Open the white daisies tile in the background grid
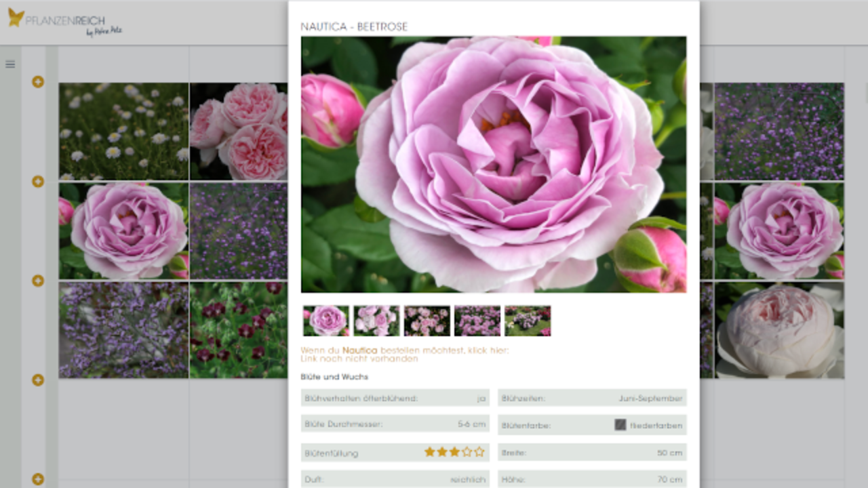The width and height of the screenshot is (868, 488). [123, 131]
